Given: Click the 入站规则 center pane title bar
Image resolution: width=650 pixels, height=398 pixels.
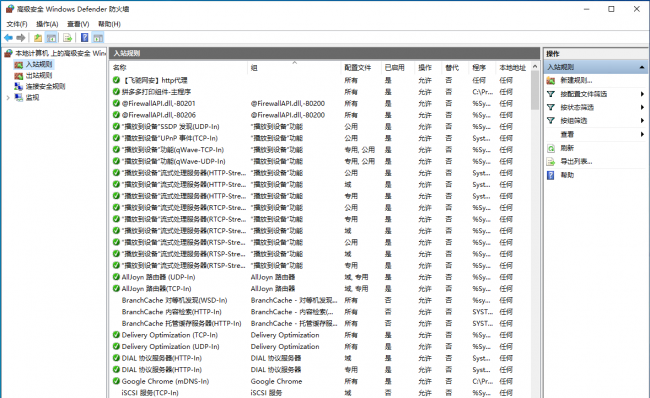Looking at the screenshot, I should pyautogui.click(x=324, y=53).
